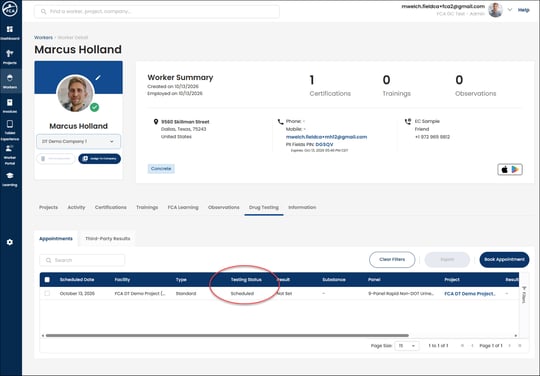The image size is (540, 376).
Task: Click the greyed-out Export button
Action: [447, 260]
